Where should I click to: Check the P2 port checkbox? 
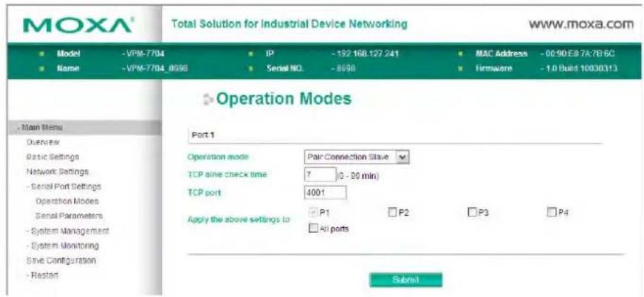[x=392, y=212]
